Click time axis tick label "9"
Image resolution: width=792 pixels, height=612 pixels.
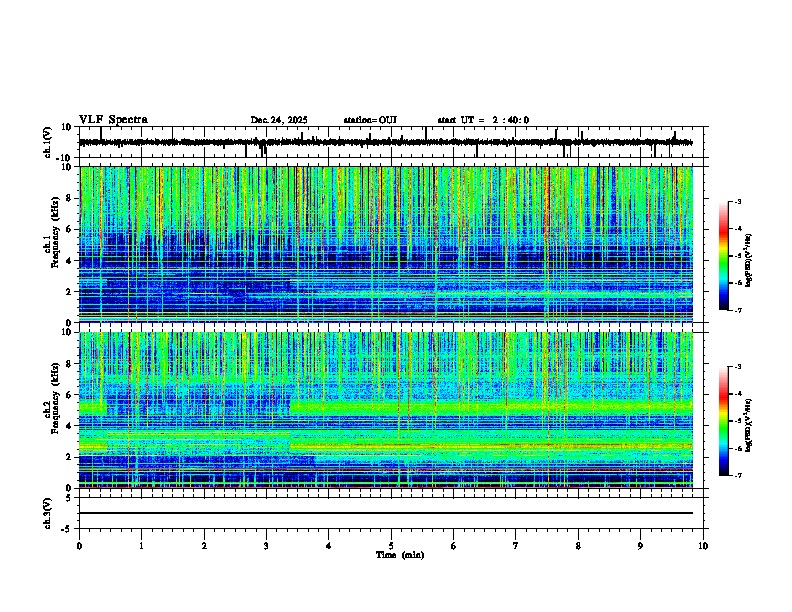(x=640, y=546)
